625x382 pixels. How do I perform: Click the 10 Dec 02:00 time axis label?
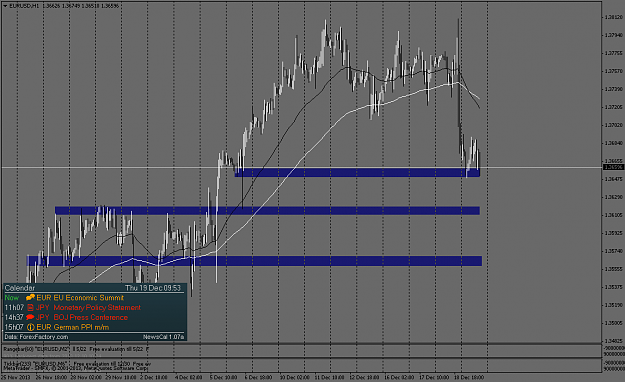(294, 377)
